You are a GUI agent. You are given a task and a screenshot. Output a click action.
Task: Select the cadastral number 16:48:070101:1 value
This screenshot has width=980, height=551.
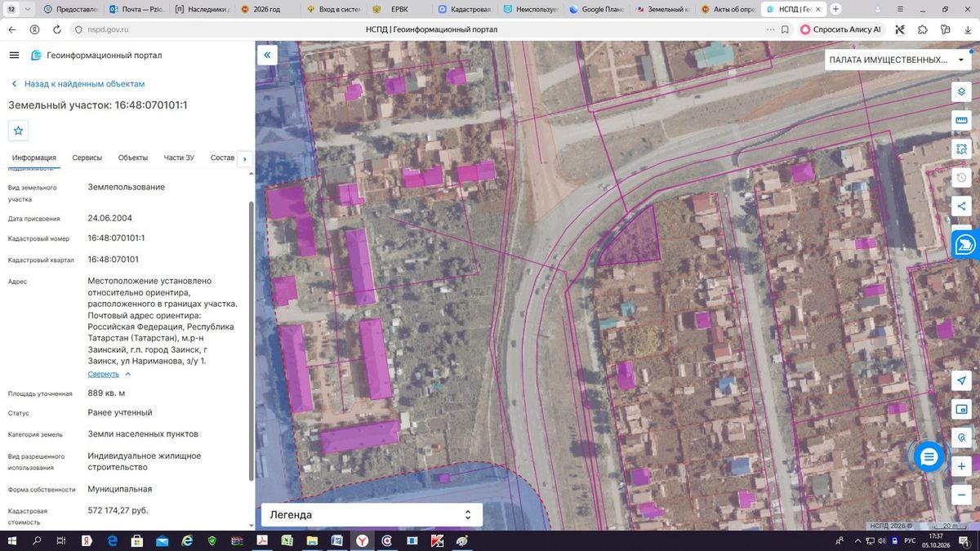coord(116,238)
